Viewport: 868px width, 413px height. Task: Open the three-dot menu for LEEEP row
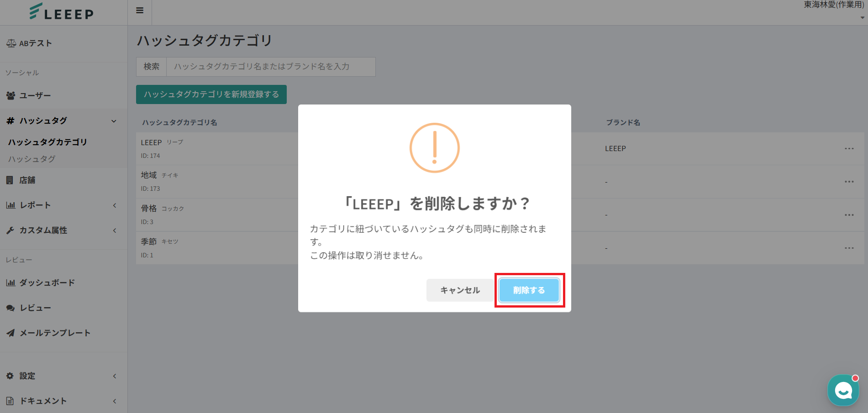849,149
